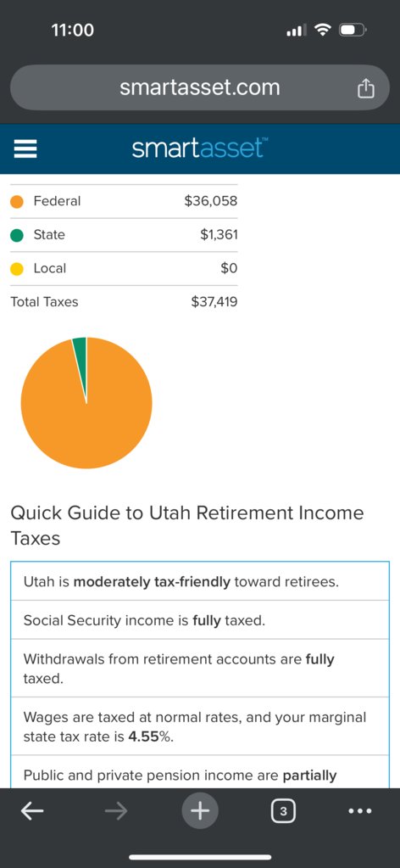The image size is (400, 868).
Task: Show open tabs with the 3 counter
Action: tap(283, 811)
